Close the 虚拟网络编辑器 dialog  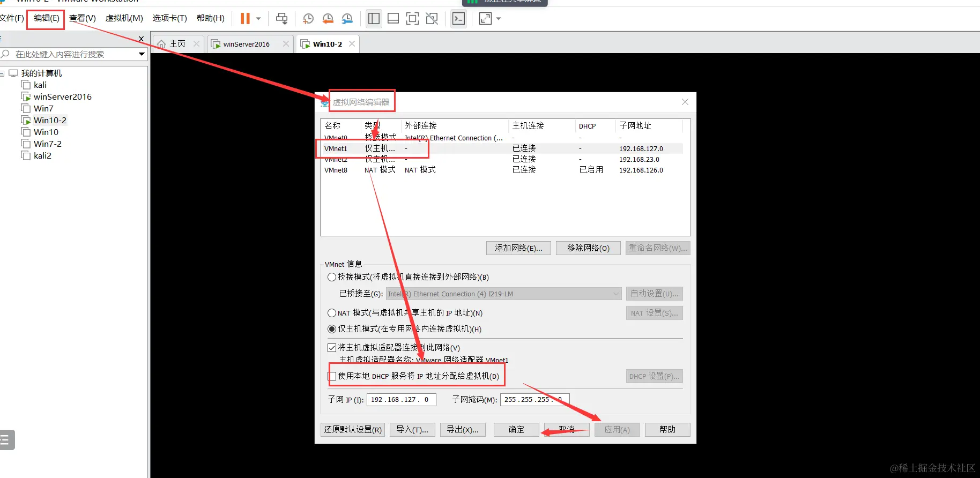click(x=685, y=102)
